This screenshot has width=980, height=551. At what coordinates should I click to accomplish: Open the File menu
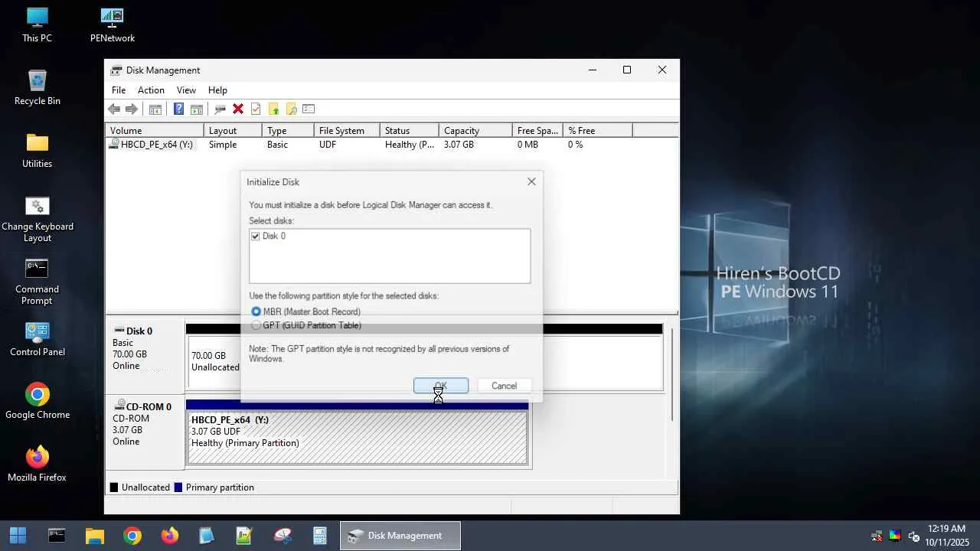pyautogui.click(x=119, y=90)
